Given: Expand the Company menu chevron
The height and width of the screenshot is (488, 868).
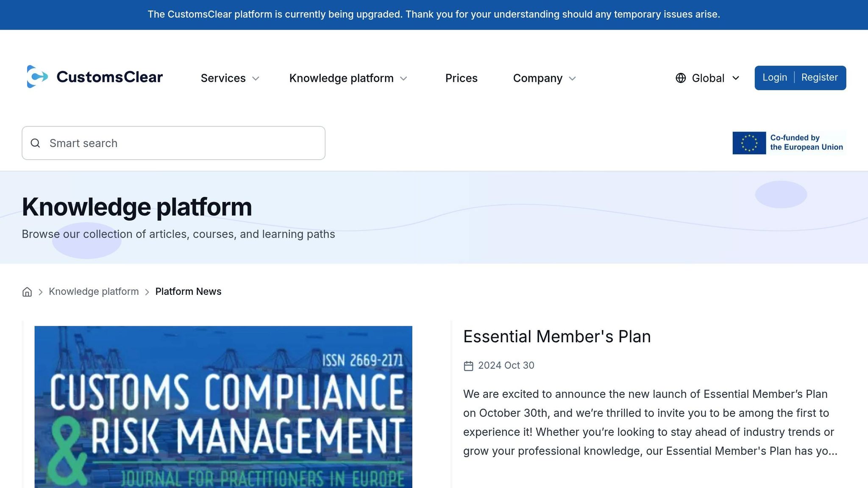Looking at the screenshot, I should pos(572,79).
